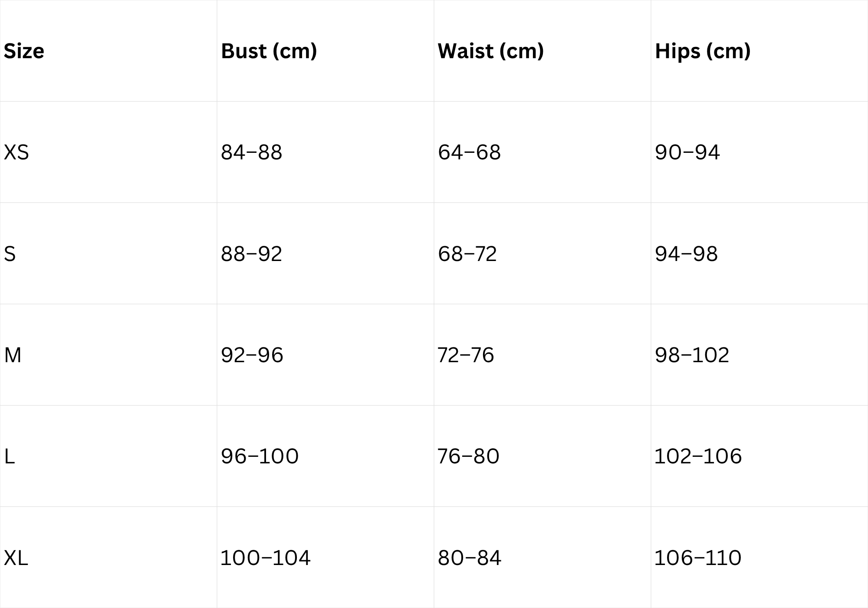Select the L hips value 102–106
This screenshot has width=868, height=608.
[698, 456]
